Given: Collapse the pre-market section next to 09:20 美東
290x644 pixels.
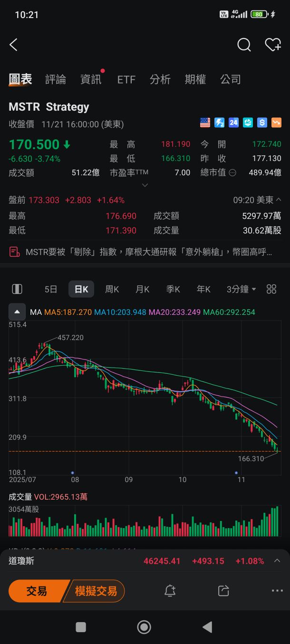Looking at the screenshot, I should [279, 200].
